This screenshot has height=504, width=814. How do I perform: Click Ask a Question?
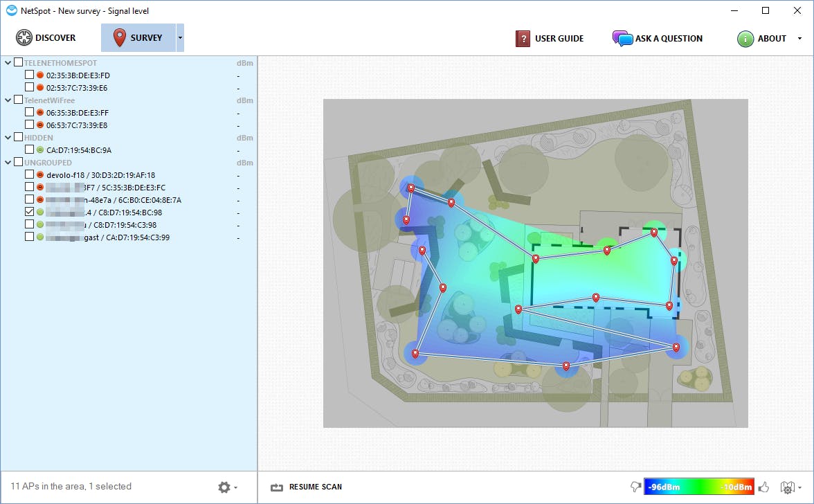pos(658,38)
